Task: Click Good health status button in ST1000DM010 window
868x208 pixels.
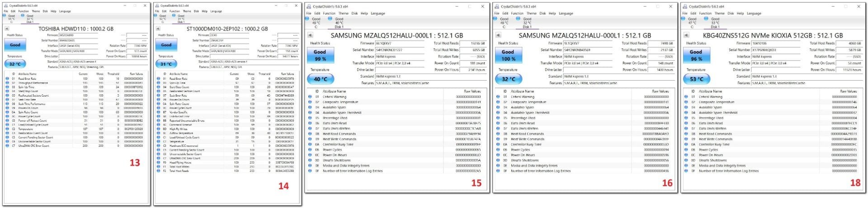Action: tap(166, 45)
